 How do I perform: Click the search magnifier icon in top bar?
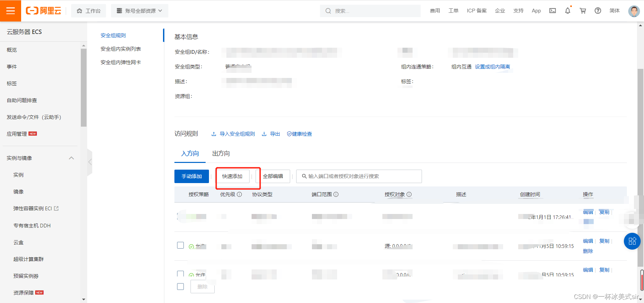[328, 11]
